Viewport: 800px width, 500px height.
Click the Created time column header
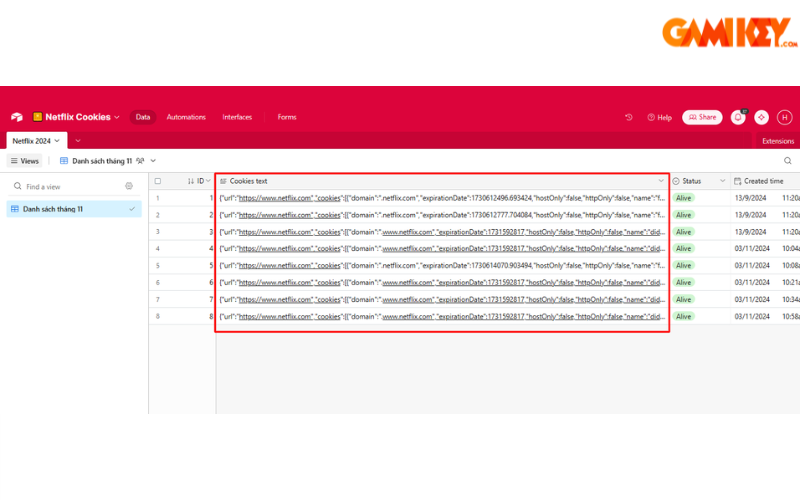coord(765,181)
